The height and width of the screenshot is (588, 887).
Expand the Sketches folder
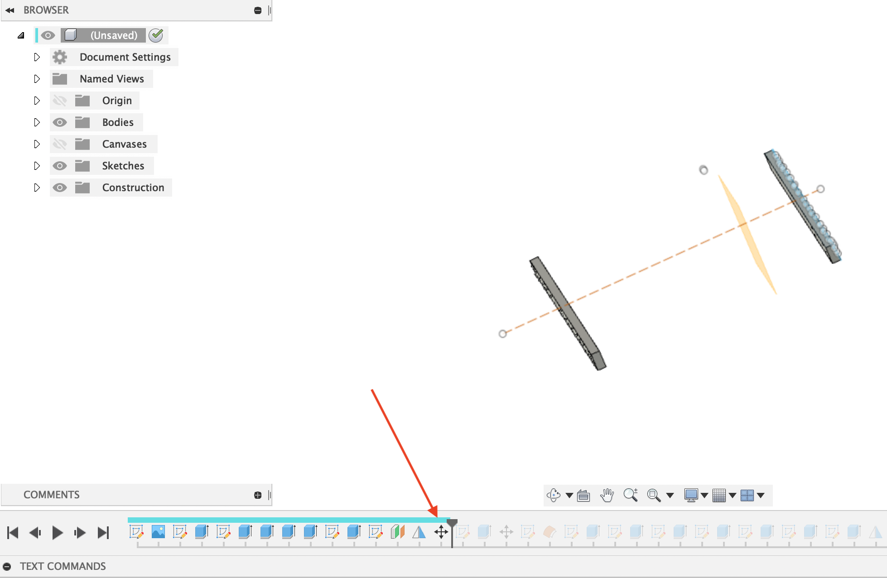[x=37, y=166]
